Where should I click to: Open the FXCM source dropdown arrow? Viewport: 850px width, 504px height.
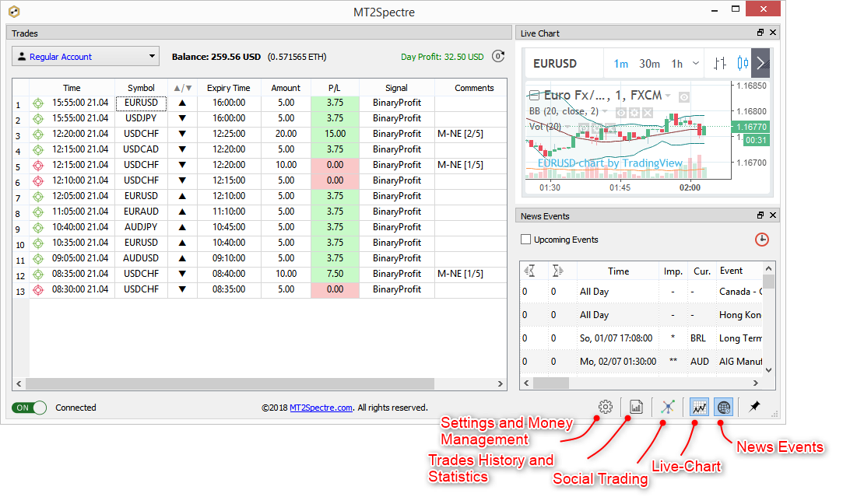click(668, 96)
